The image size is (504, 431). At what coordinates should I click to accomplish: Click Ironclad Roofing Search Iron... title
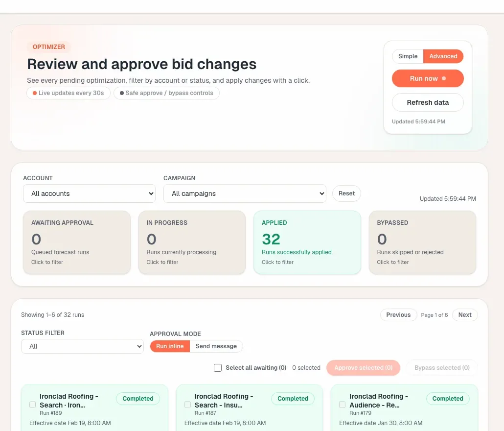point(69,401)
